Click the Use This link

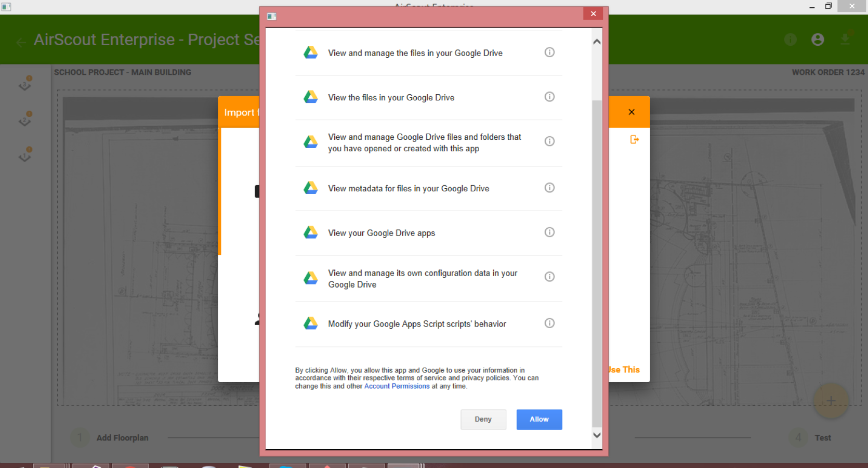[x=624, y=370]
